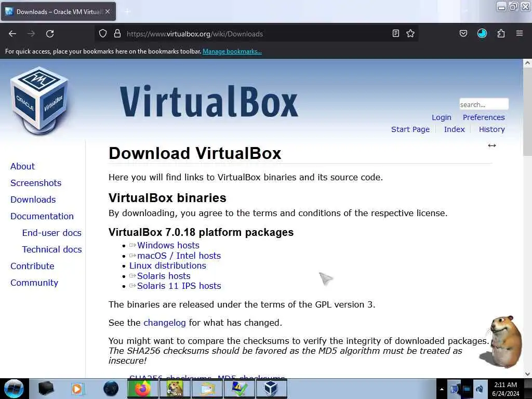
Task: Click the taskbar clock 2:11 AM
Action: click(506, 389)
